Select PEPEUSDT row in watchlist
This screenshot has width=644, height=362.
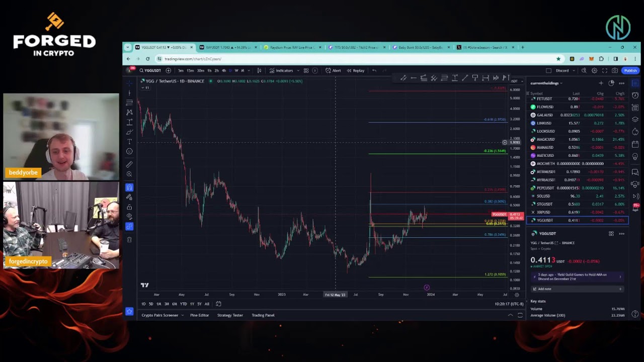click(578, 188)
